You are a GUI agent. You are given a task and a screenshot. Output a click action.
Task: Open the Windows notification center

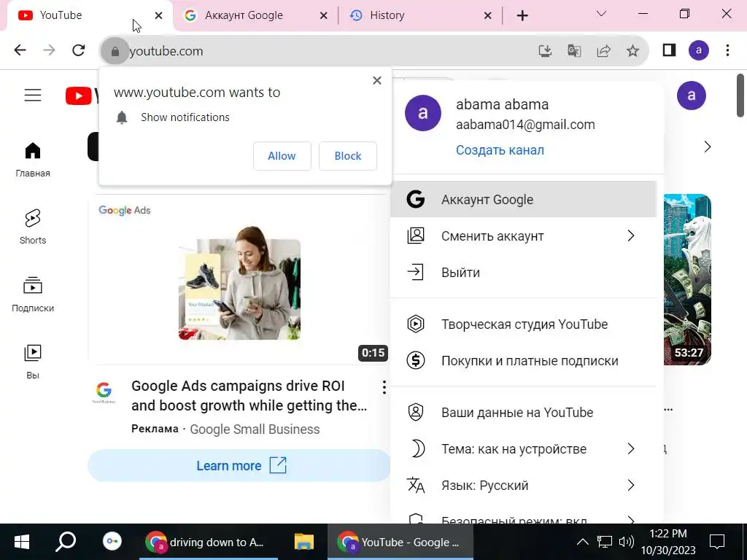tap(717, 542)
